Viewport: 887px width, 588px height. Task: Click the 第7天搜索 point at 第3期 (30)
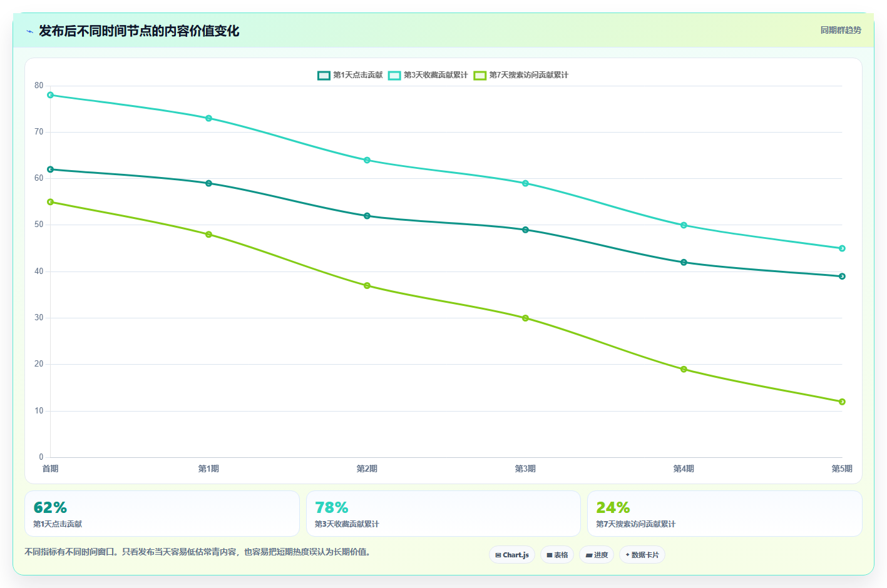tap(526, 318)
